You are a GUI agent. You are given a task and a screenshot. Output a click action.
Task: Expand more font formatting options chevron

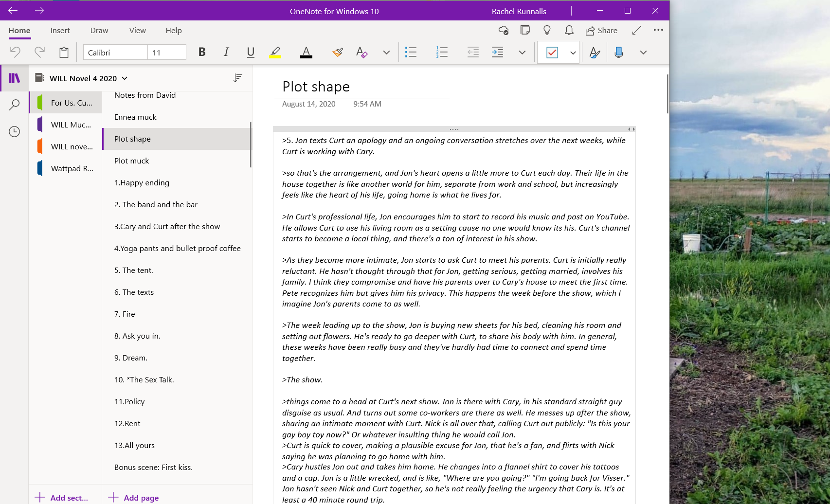[386, 52]
